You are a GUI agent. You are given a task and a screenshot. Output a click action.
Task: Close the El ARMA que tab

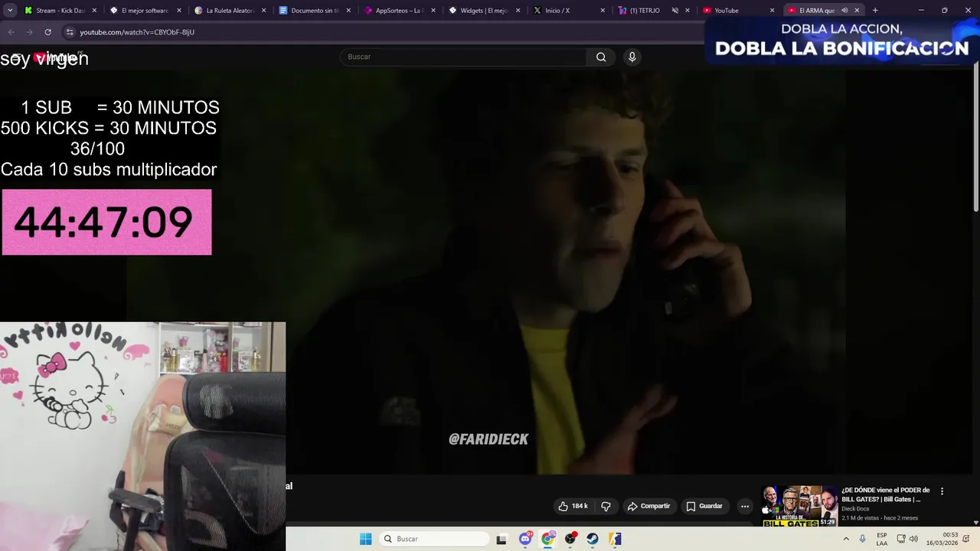[x=857, y=11]
